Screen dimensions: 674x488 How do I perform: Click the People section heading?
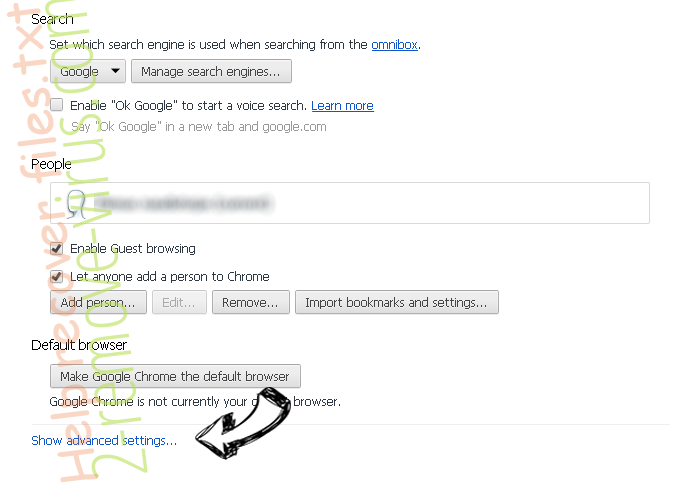51,164
